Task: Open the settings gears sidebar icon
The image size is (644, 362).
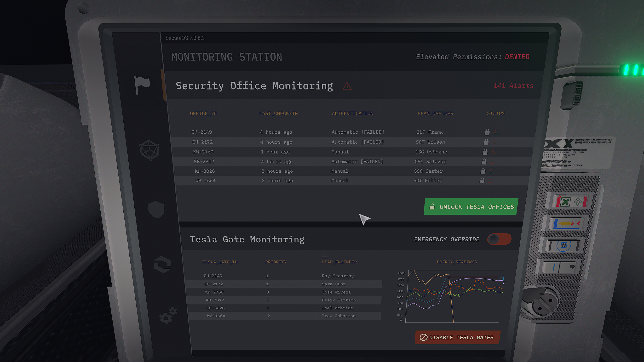Action: [x=168, y=316]
